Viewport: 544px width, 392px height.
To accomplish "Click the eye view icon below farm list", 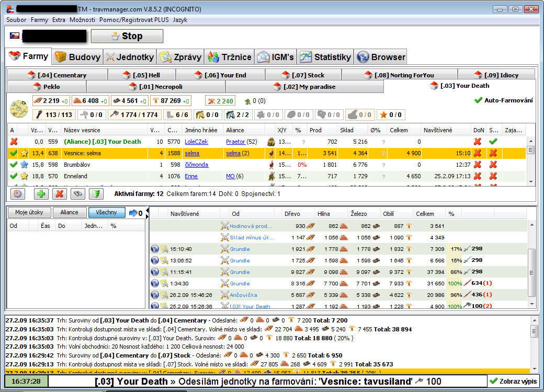I will click(78, 194).
